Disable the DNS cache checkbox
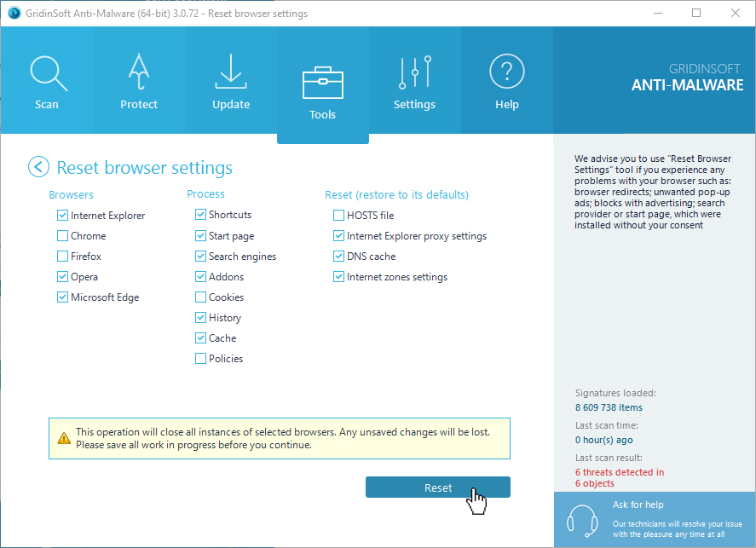This screenshot has width=756, height=548. point(339,257)
